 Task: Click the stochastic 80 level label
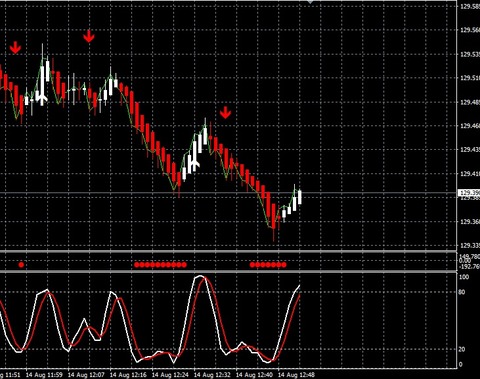[462, 292]
